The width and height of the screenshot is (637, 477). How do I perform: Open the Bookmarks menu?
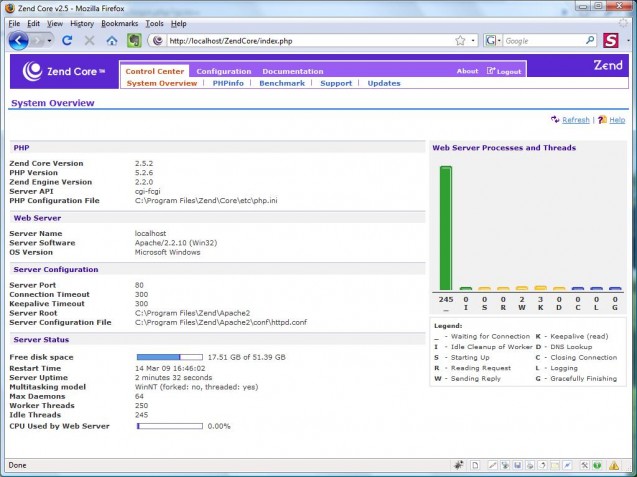(x=119, y=24)
